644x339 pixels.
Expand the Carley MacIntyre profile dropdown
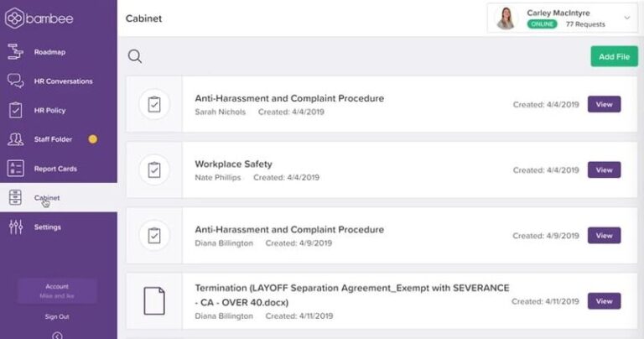click(626, 18)
